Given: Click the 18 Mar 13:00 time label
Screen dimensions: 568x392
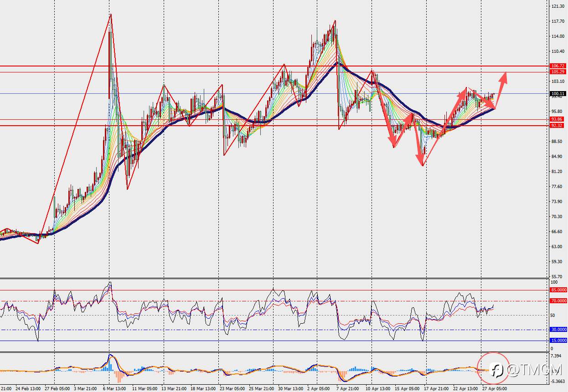Looking at the screenshot, I should click(203, 389).
